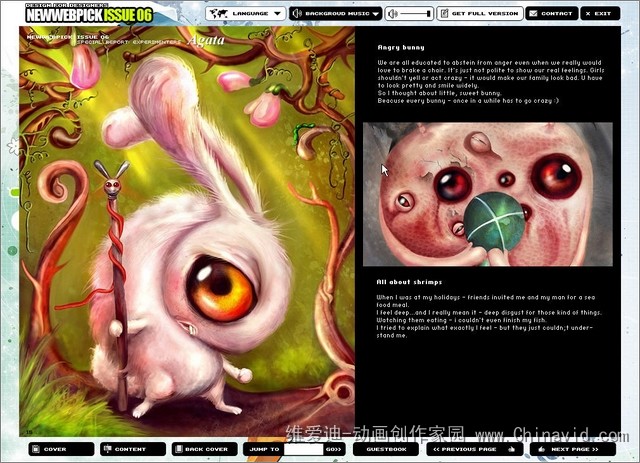Click the thumb icon beside Next Page
This screenshot has width=640, height=463.
tap(542, 449)
